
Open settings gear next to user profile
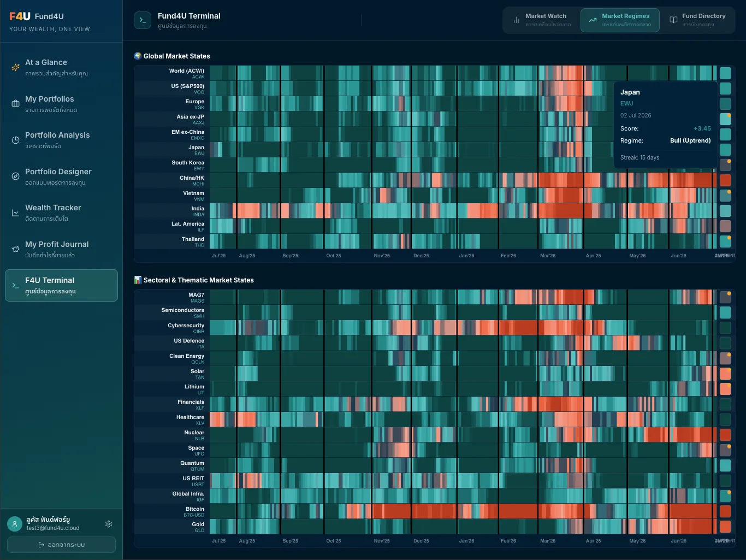pyautogui.click(x=109, y=524)
